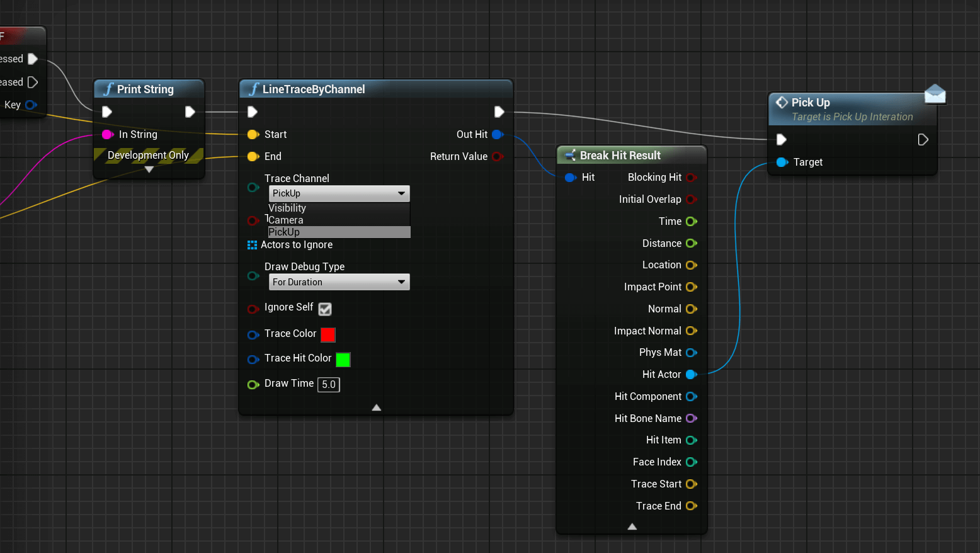Open the Trace Channel dropdown

(339, 193)
